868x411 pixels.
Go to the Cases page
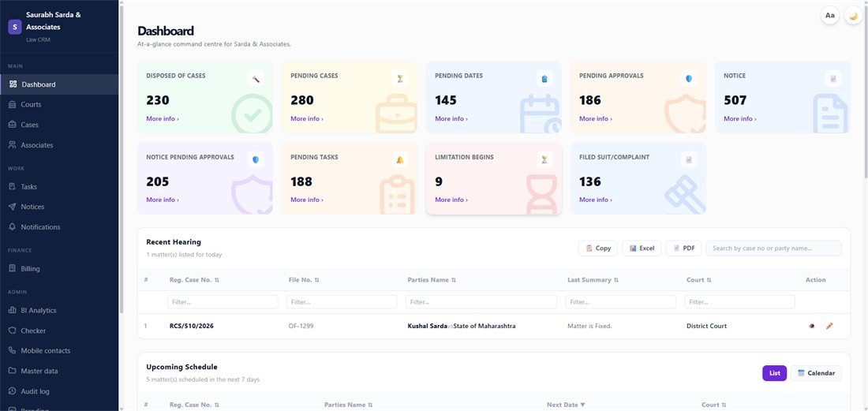tap(58, 125)
